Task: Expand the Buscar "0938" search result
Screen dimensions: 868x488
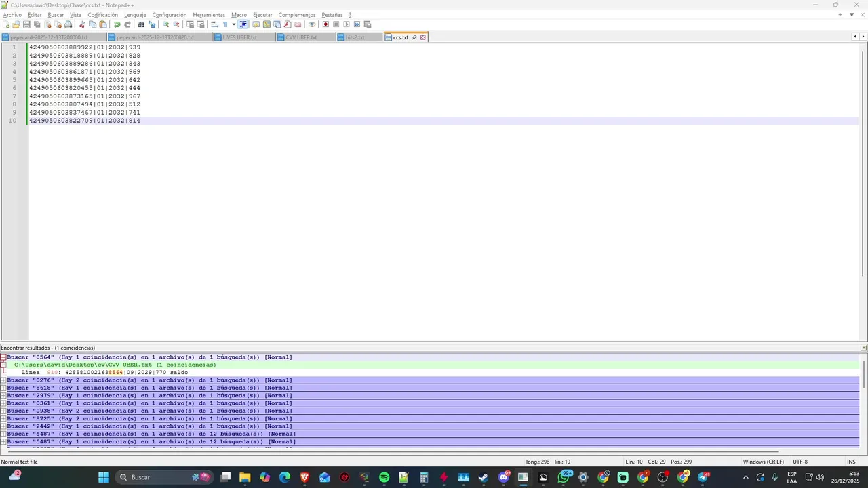Action: click(3, 411)
